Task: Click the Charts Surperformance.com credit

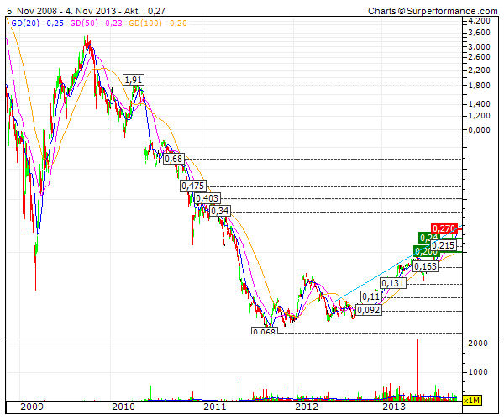Action: [x=433, y=11]
